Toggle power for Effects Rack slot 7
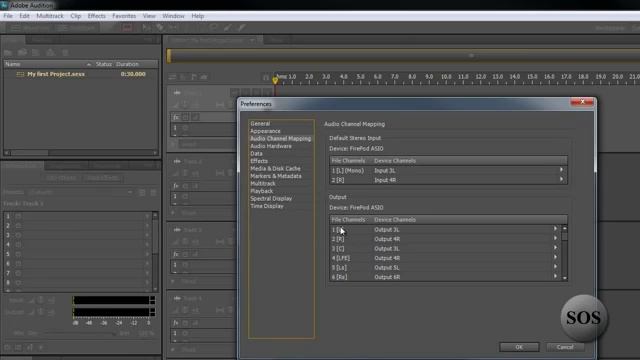This screenshot has height=360, width=640. [18, 273]
